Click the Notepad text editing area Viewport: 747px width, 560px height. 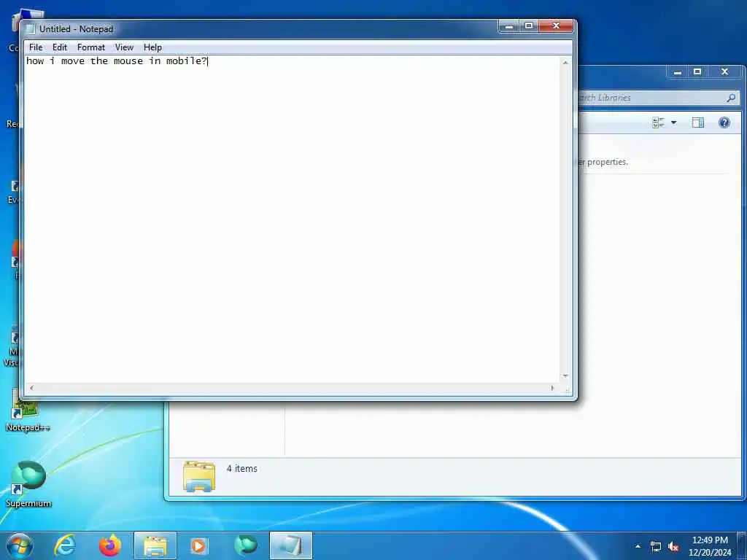point(292,219)
